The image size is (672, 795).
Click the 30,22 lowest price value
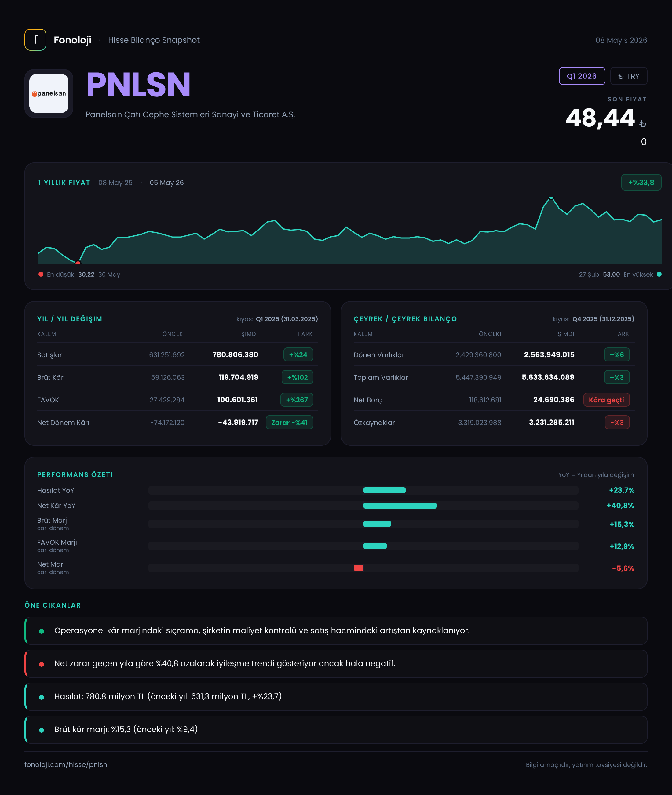click(x=86, y=274)
